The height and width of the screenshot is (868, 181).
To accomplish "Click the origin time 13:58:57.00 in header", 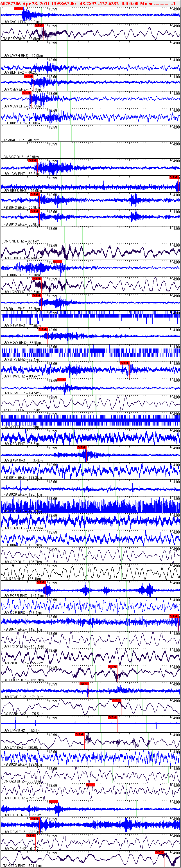I will click(64, 3).
